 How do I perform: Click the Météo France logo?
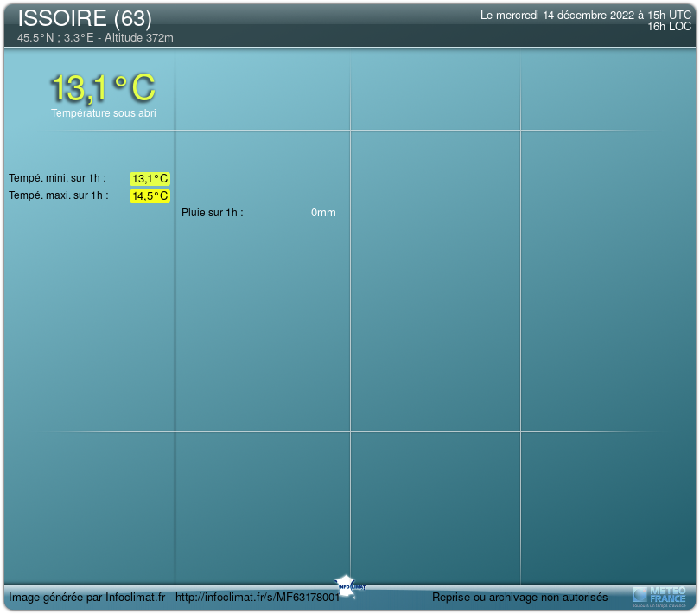click(659, 593)
